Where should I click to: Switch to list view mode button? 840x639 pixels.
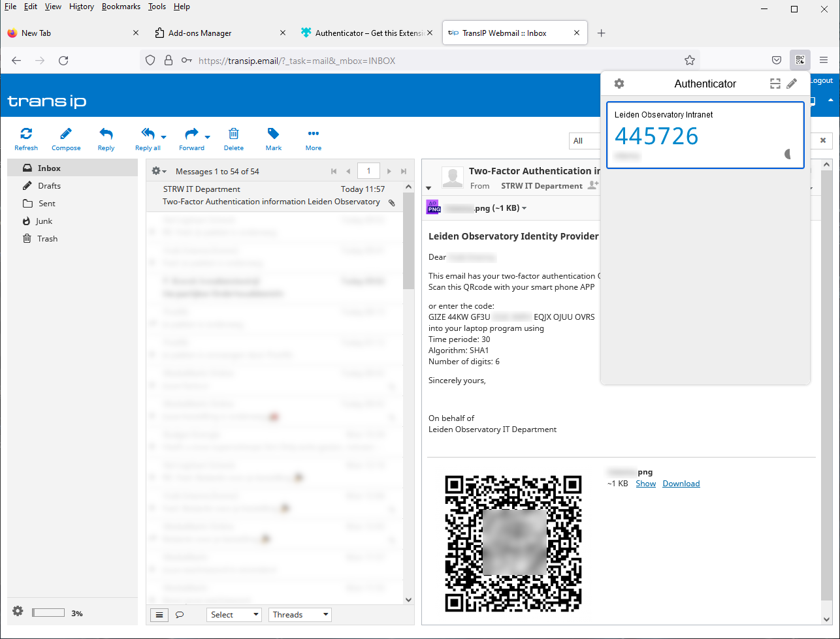click(x=159, y=615)
